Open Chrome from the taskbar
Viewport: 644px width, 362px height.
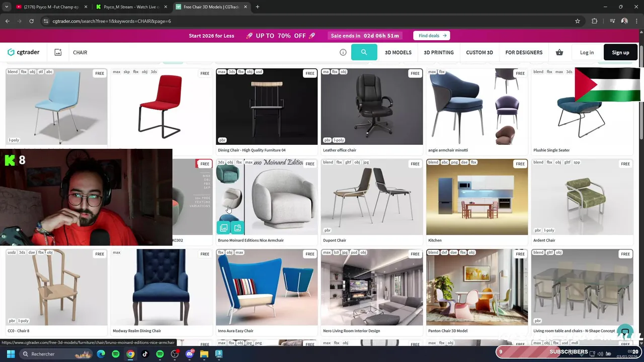(130, 354)
